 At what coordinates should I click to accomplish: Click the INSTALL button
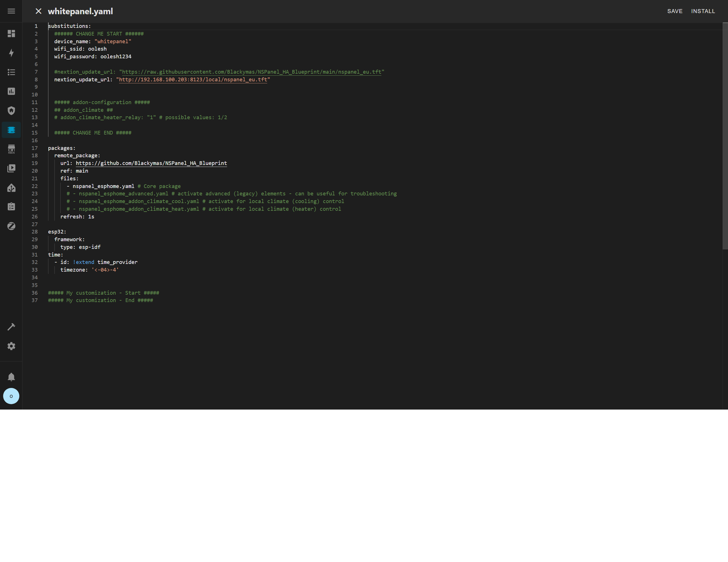[703, 11]
